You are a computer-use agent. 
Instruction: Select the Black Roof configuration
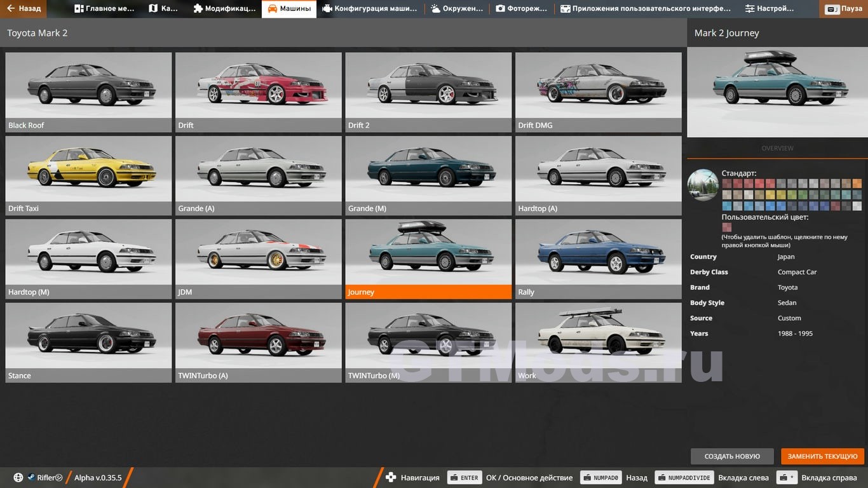(88, 92)
